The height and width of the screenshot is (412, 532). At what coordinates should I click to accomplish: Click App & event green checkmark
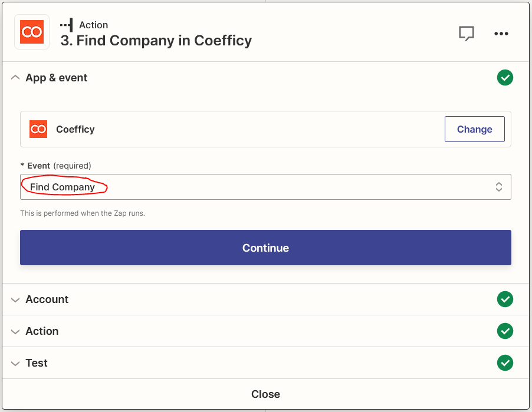[505, 78]
